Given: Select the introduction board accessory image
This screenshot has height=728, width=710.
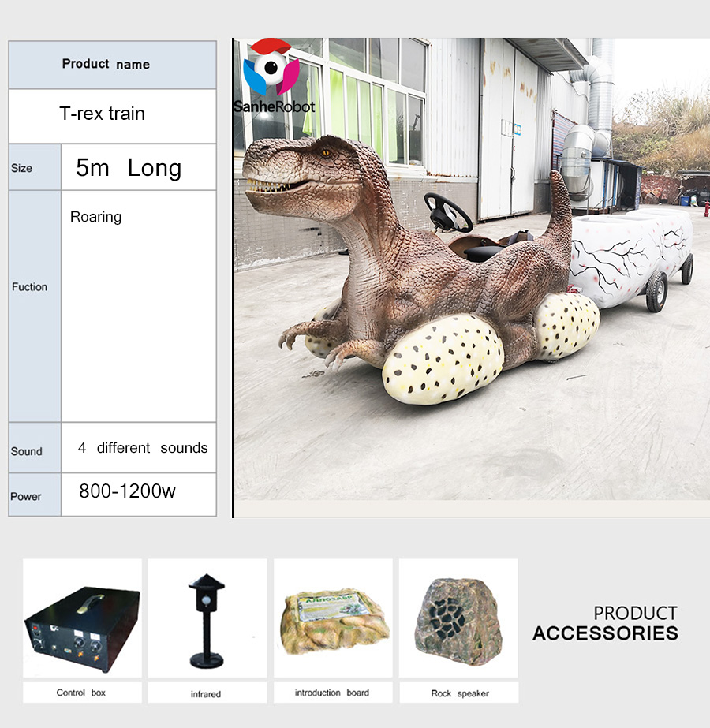Looking at the screenshot, I should tap(333, 618).
